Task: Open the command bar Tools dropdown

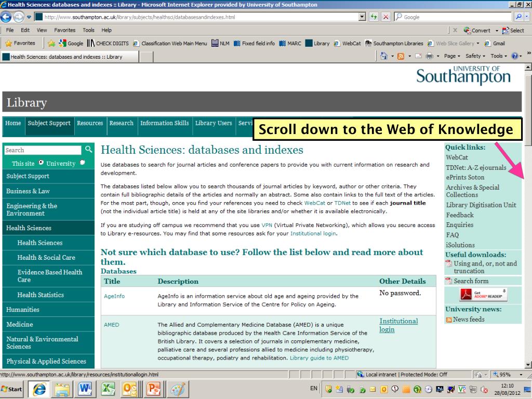Action: [x=498, y=56]
